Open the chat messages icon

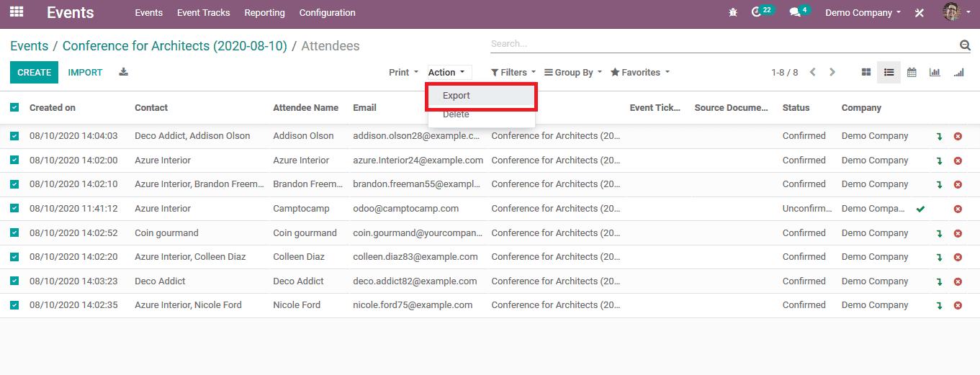[795, 13]
